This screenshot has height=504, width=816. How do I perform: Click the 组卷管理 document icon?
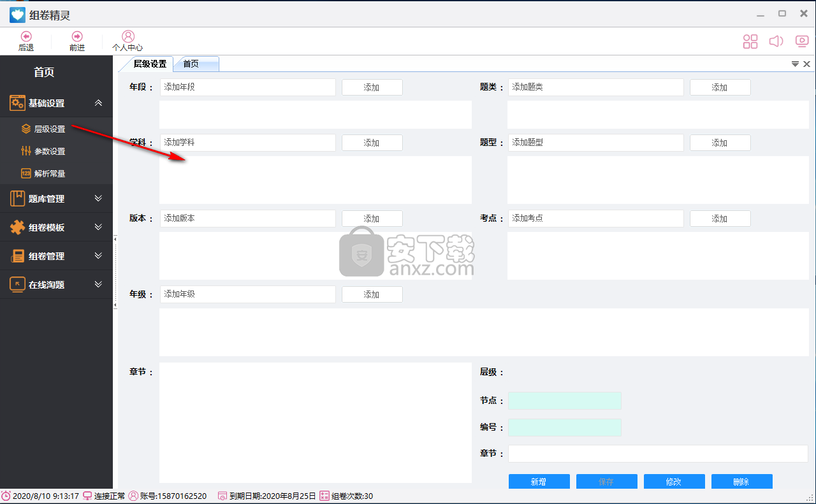tap(17, 256)
